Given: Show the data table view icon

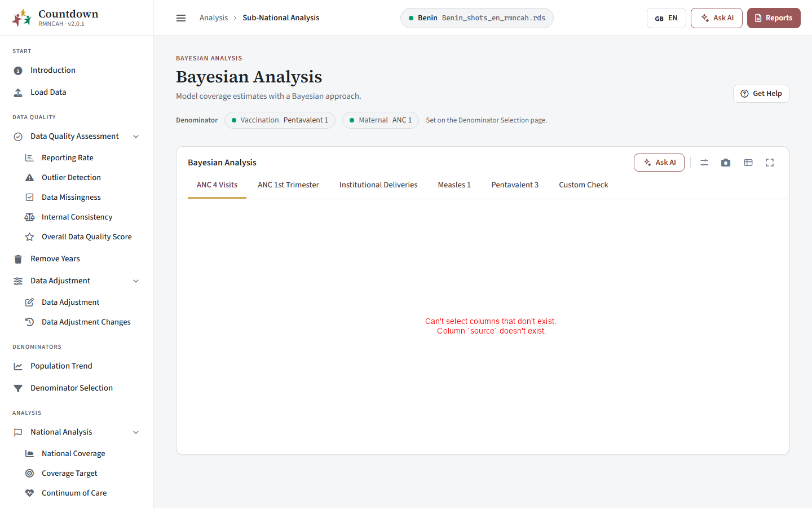Looking at the screenshot, I should [748, 163].
